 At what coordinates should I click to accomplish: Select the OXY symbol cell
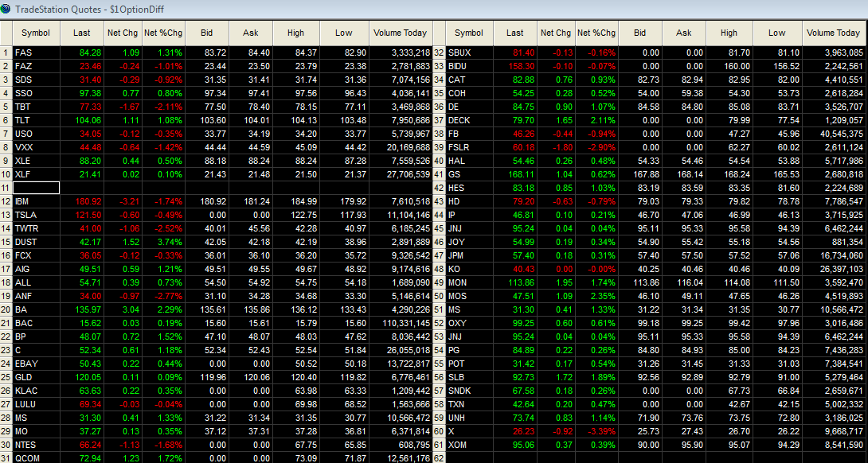469,323
